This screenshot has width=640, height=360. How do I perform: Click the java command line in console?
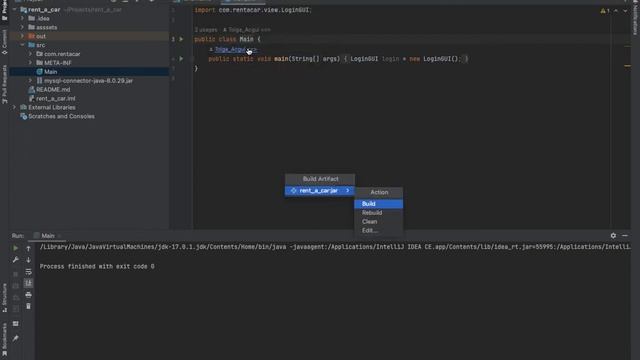(x=335, y=247)
